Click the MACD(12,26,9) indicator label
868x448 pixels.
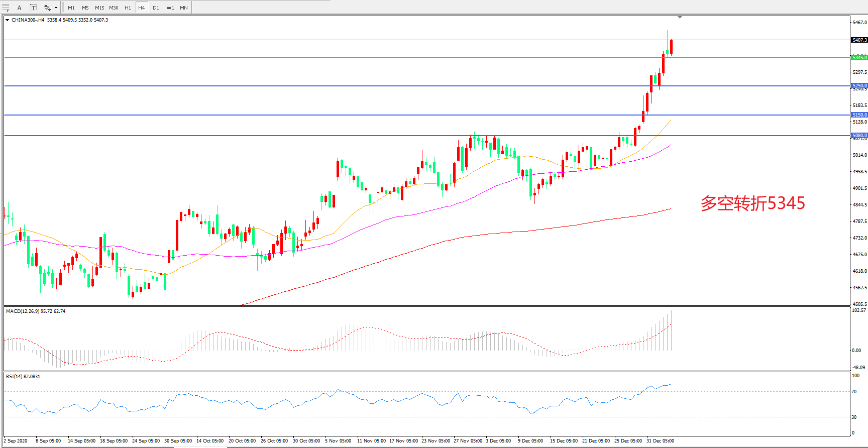(35, 311)
